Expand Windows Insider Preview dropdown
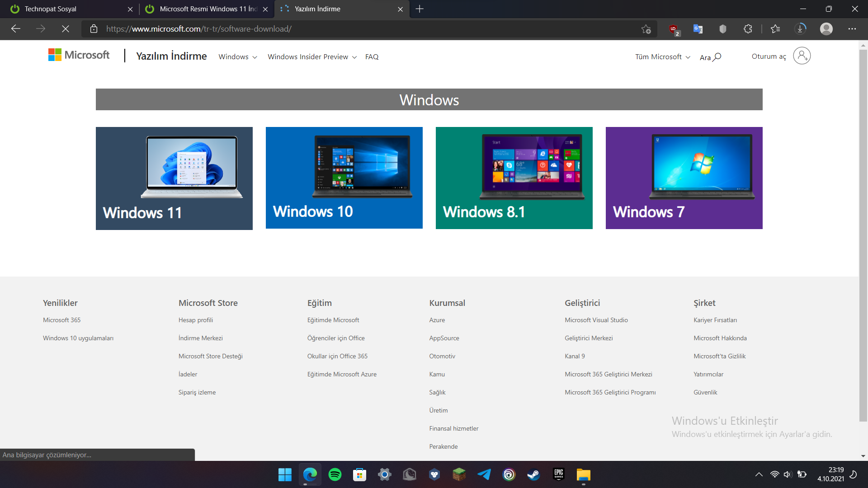 tap(312, 57)
